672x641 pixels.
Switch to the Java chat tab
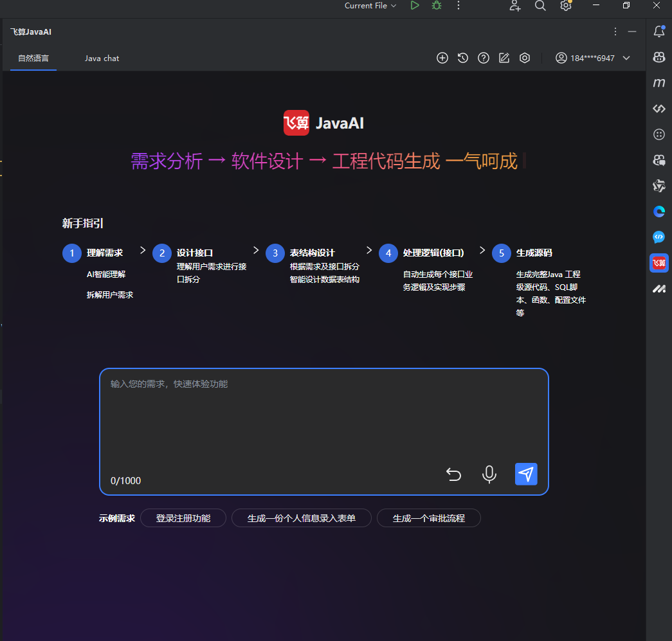tap(102, 58)
